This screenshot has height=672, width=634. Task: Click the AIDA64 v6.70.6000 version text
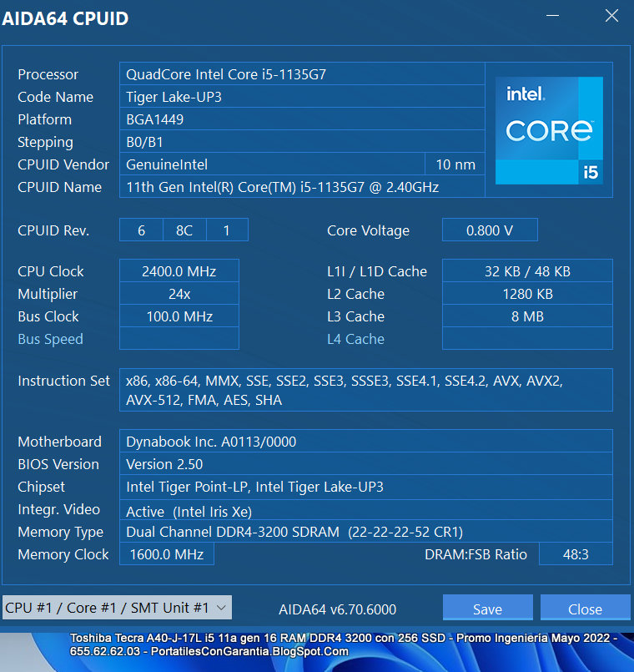click(x=337, y=609)
